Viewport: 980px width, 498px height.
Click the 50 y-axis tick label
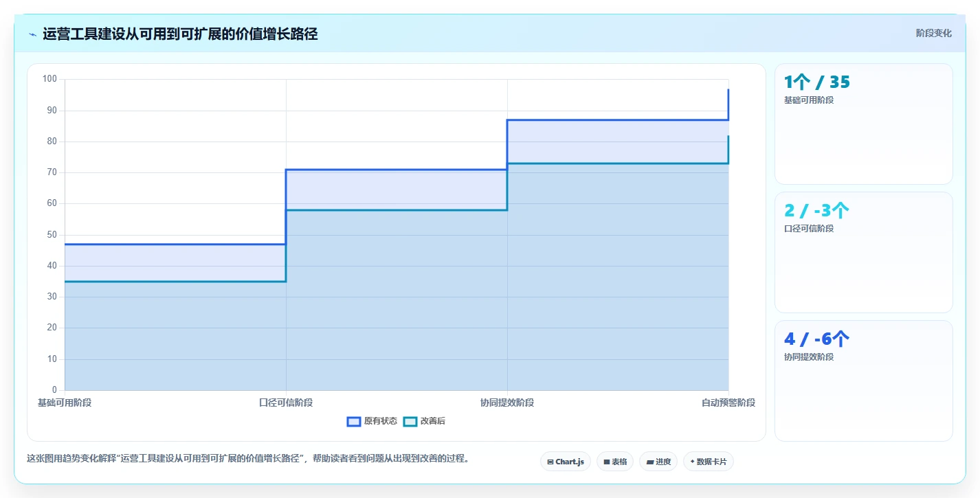pos(52,235)
